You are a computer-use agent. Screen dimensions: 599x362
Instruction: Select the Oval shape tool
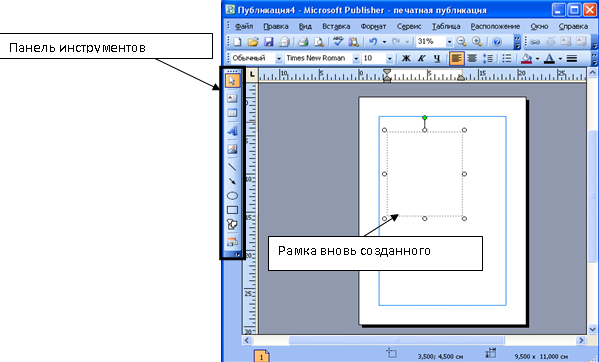point(232,196)
